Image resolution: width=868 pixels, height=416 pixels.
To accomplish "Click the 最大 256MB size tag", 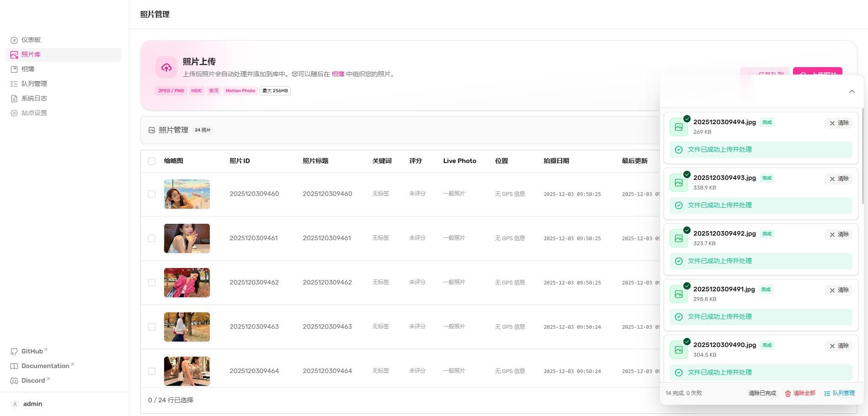I will [275, 91].
